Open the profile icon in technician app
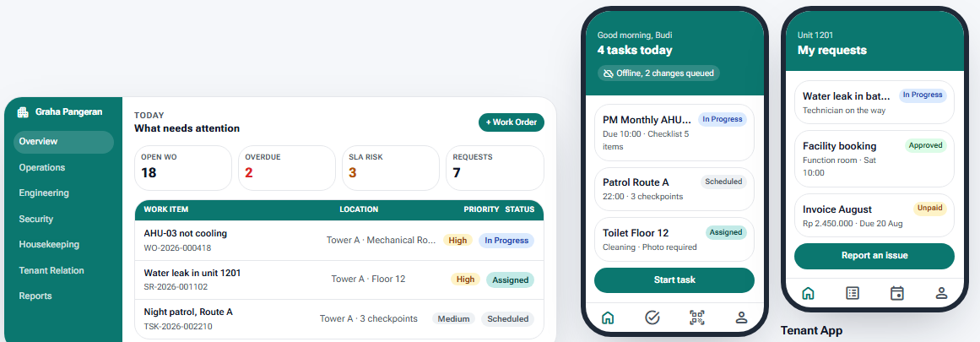This screenshot has height=342, width=980. pyautogui.click(x=741, y=318)
